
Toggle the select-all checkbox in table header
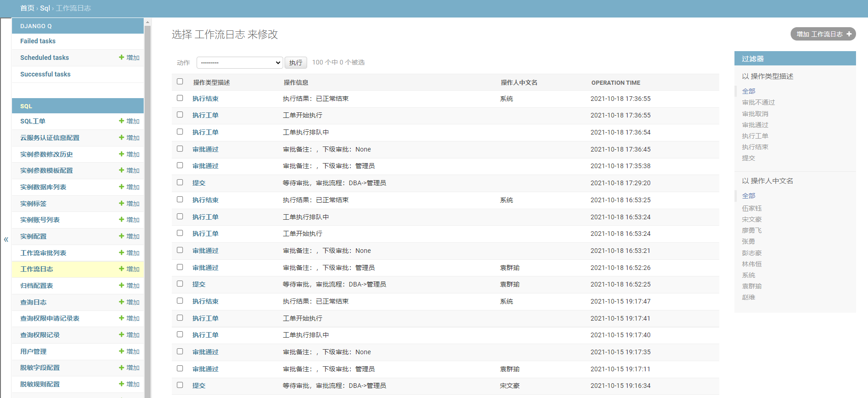180,82
